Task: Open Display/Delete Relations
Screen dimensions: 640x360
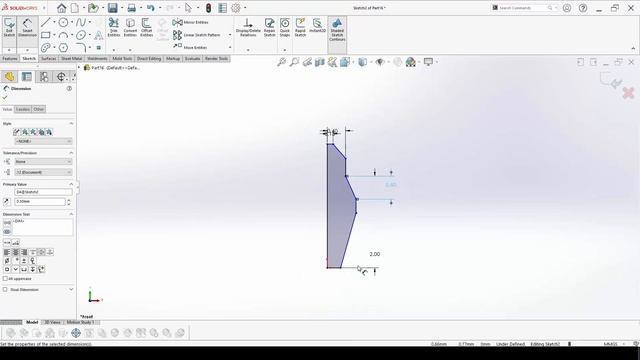Action: coord(248,28)
